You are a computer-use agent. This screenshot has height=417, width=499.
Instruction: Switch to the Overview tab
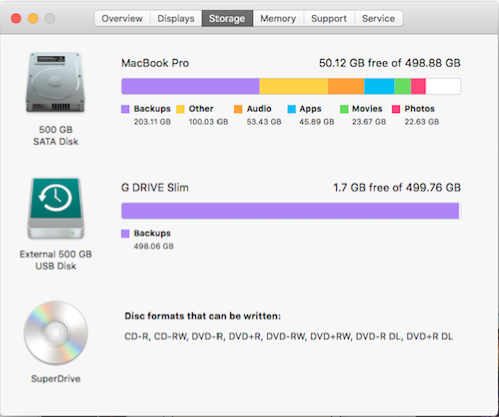[x=122, y=18]
